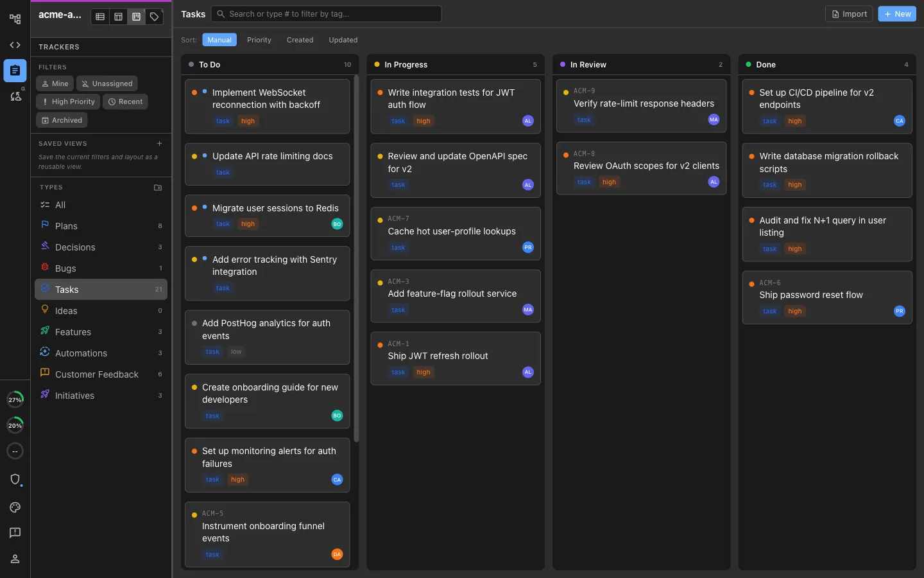Open the Write database migration rollback scripts card
Viewport: 924px width, 578px height.
pos(826,170)
